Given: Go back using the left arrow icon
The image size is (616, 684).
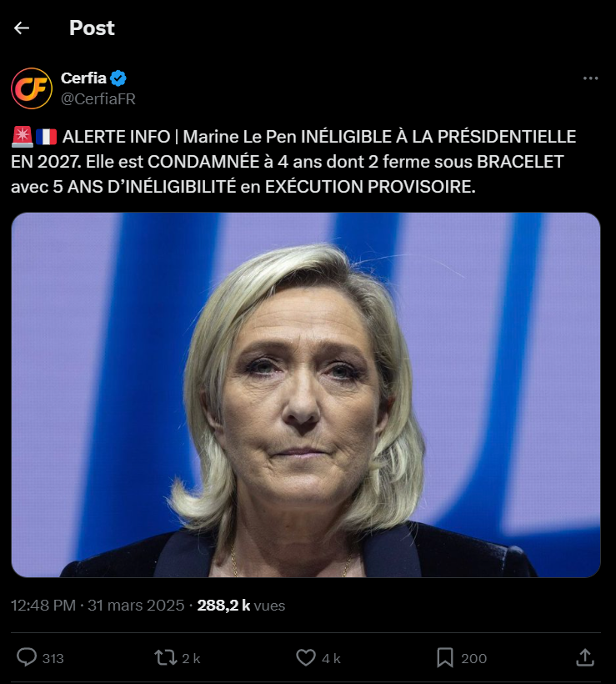Looking at the screenshot, I should (22, 28).
